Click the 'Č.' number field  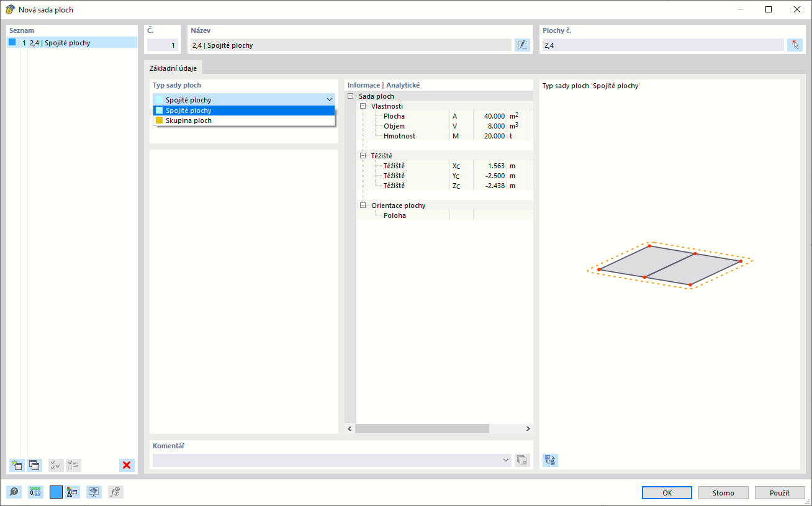(163, 45)
